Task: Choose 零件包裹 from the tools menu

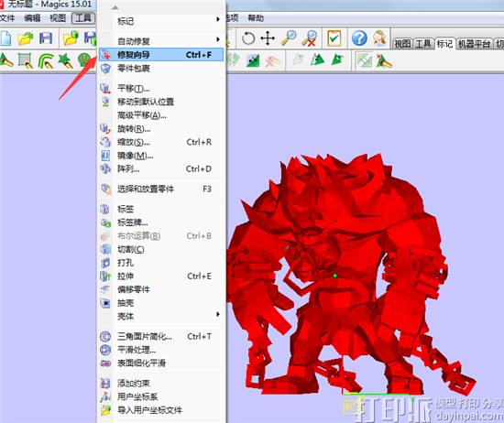Action: click(160, 68)
